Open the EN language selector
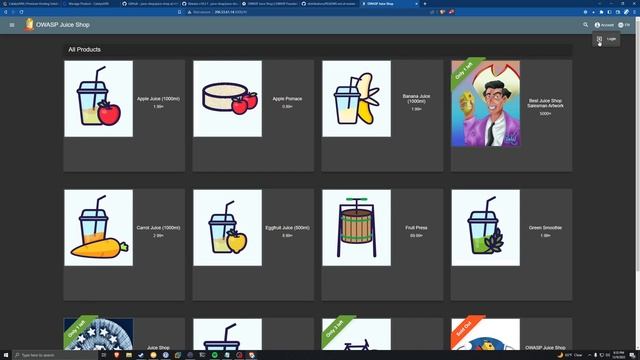640x360 pixels. [624, 25]
